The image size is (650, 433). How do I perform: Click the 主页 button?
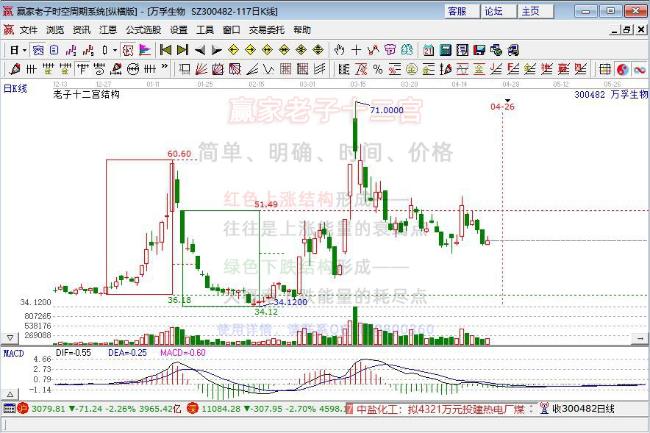(x=536, y=11)
